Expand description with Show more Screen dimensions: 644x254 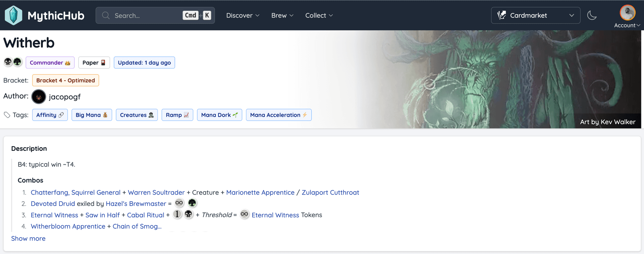coord(28,239)
